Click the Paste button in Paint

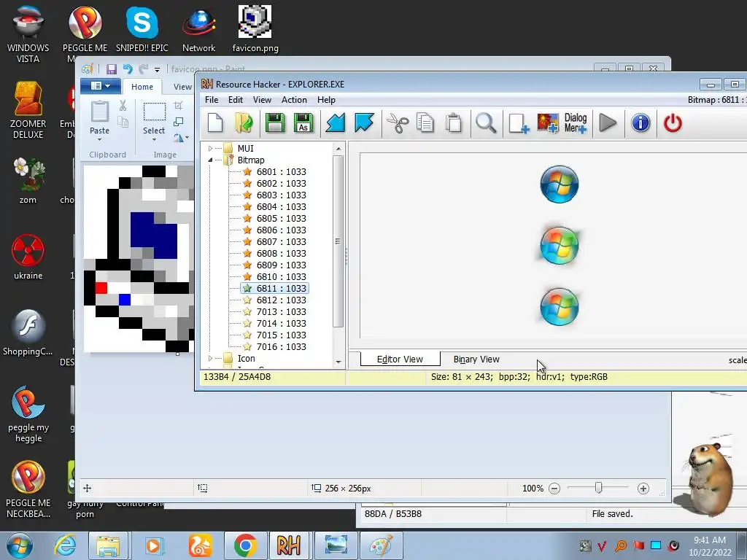point(99,120)
